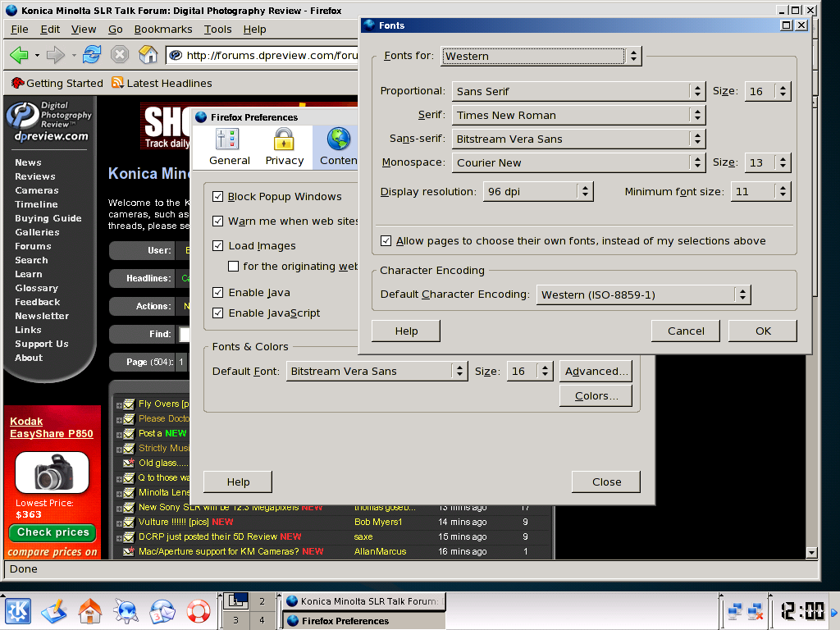Viewport: 840px width, 630px height.
Task: Click OK in the Fonts dialog
Action: tap(763, 331)
